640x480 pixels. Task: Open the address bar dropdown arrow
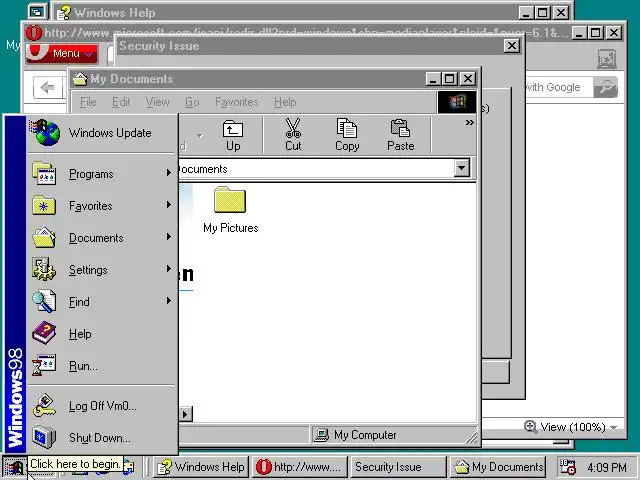(x=462, y=168)
